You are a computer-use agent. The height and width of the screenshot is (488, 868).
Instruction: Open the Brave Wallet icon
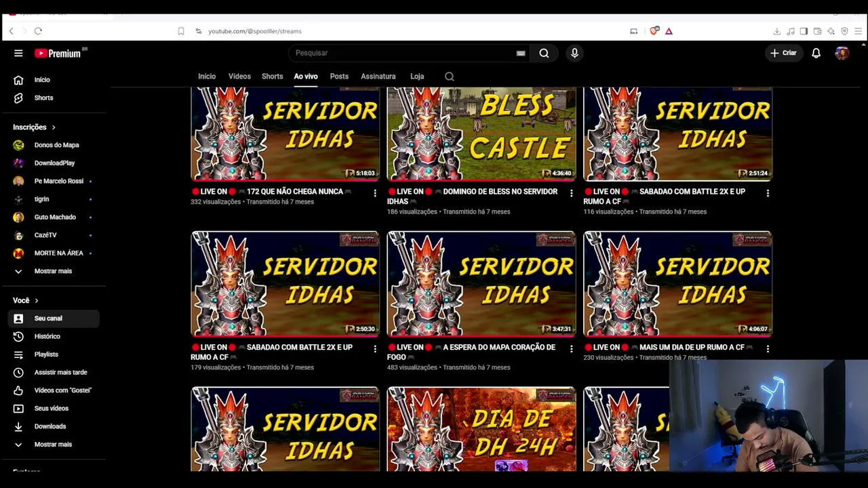click(x=817, y=31)
